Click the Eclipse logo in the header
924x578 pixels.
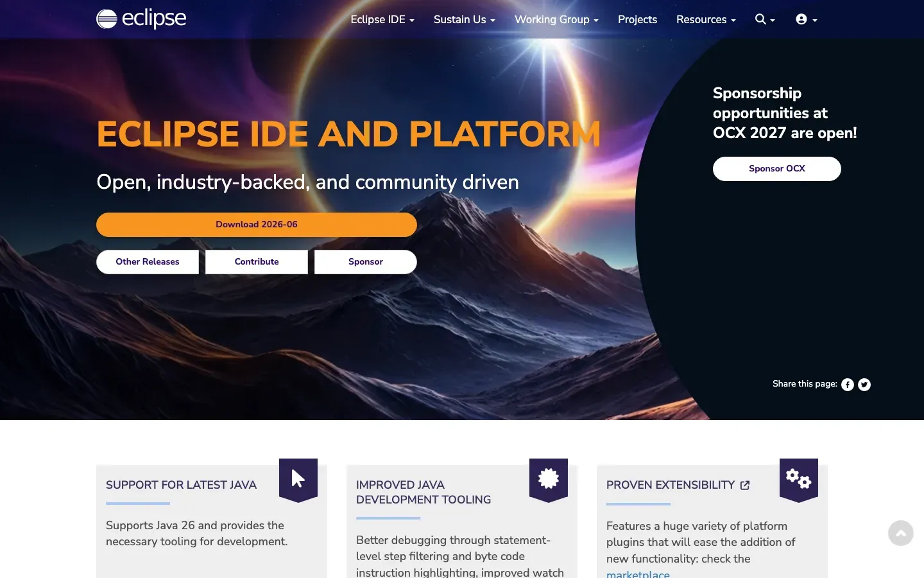pos(141,19)
